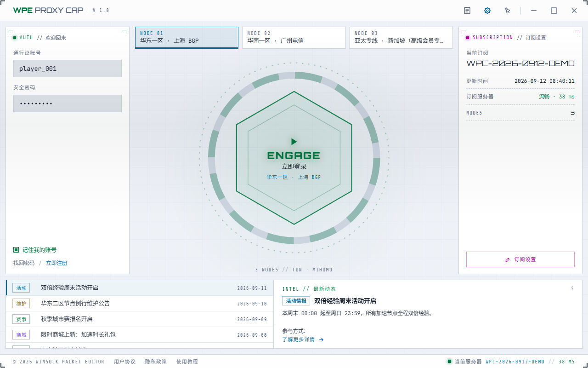Viewport: 588px width, 368px height.
Task: Open settings gear icon
Action: pyautogui.click(x=487, y=11)
